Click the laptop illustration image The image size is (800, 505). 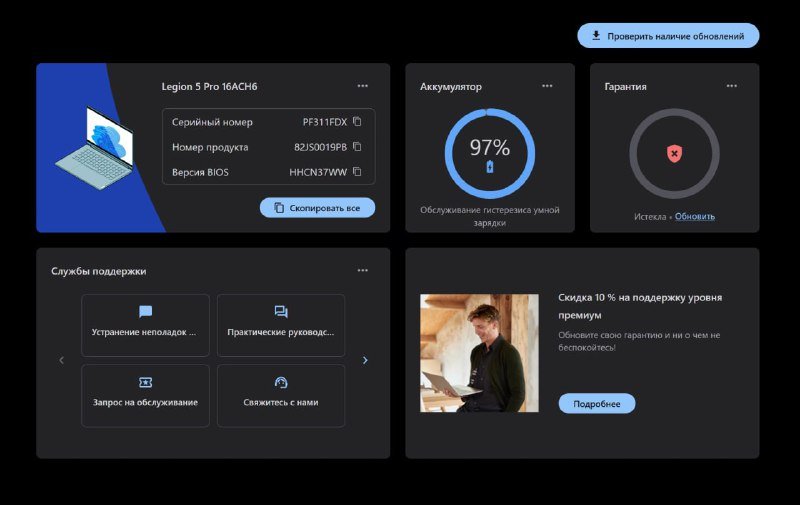tap(95, 148)
